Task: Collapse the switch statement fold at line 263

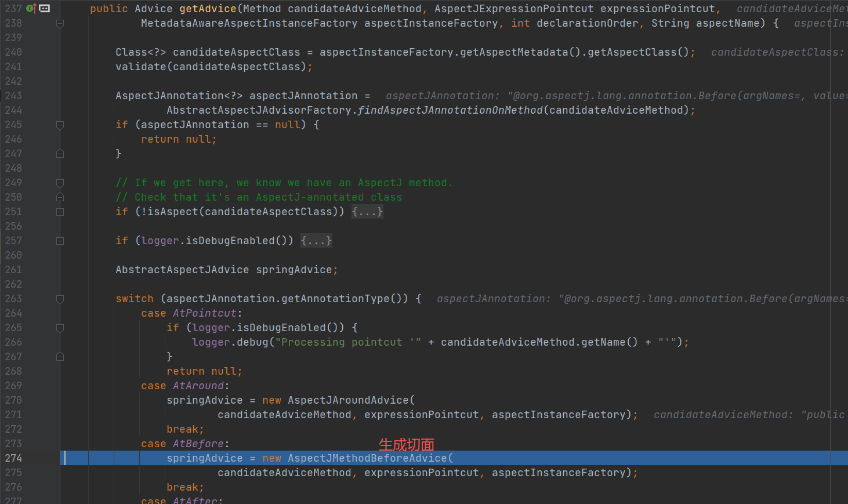Action: (60, 299)
